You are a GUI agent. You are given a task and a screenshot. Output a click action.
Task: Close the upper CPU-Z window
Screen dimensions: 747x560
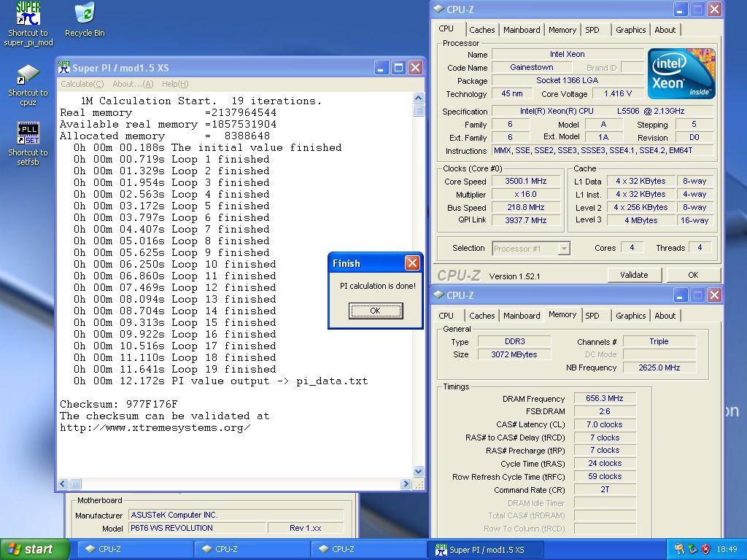(714, 9)
